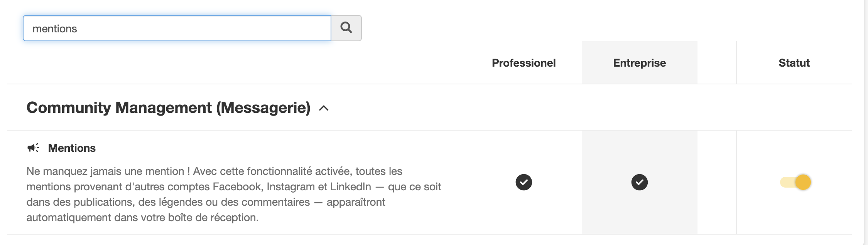Click the typed word mentions in the search box
The image size is (868, 245).
click(x=55, y=29)
